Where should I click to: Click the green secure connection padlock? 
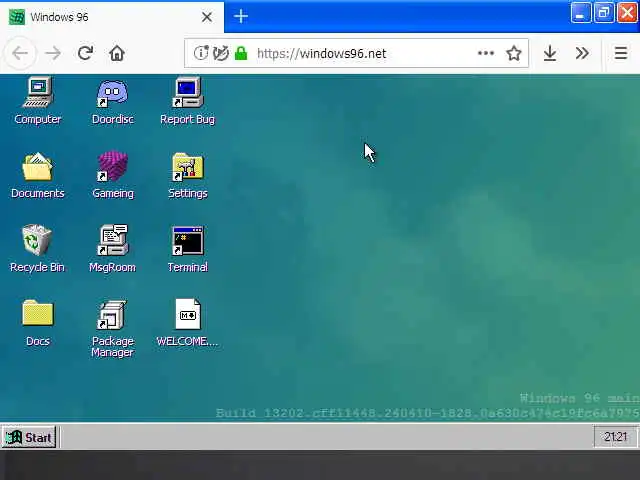coord(241,53)
